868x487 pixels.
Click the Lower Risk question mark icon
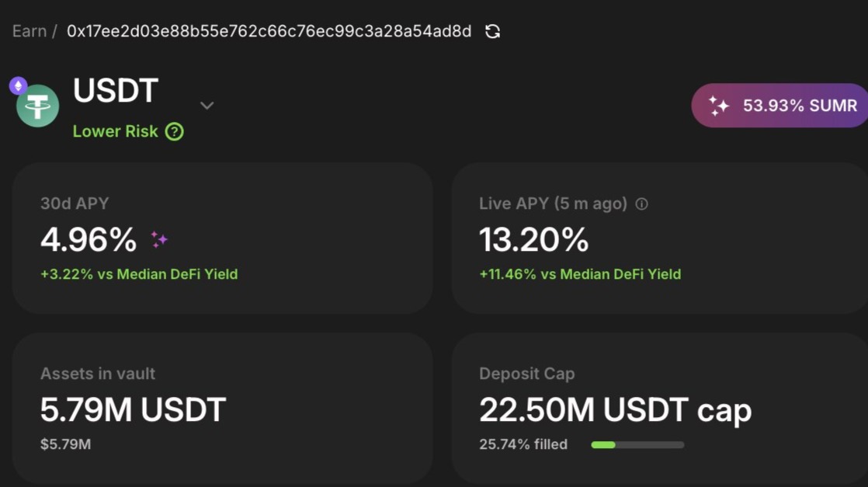(175, 131)
